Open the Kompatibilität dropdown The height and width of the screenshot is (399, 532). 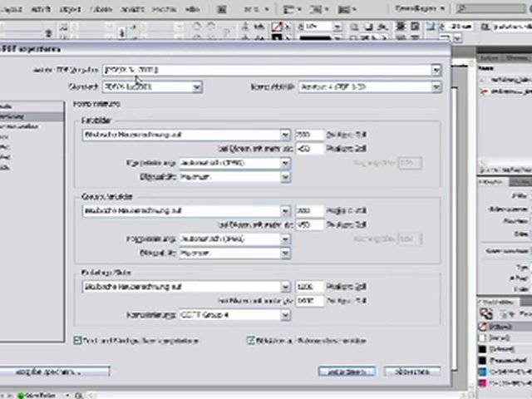tap(436, 86)
